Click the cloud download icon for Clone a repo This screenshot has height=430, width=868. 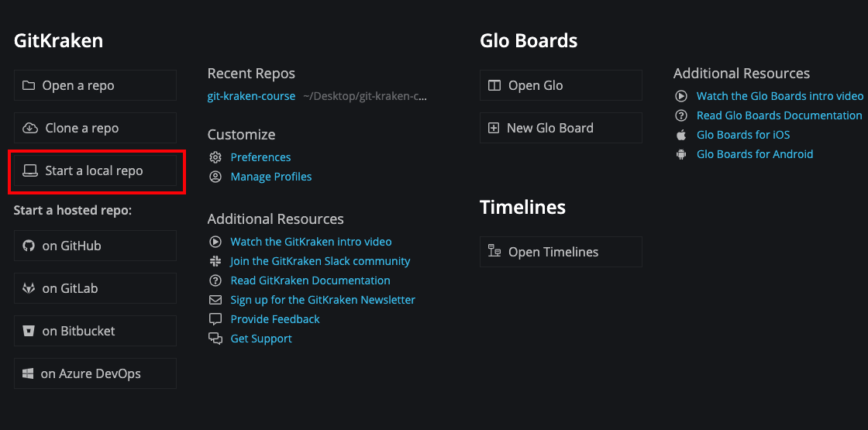(x=29, y=129)
